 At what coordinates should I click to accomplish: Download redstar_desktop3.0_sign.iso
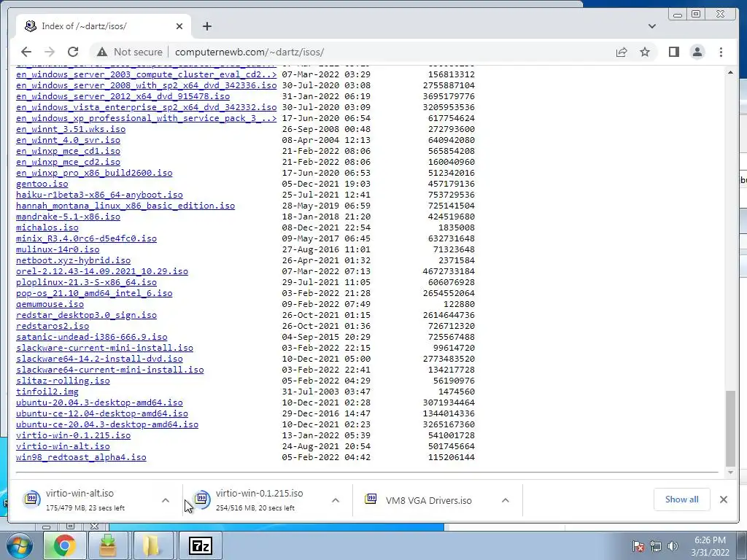86,315
